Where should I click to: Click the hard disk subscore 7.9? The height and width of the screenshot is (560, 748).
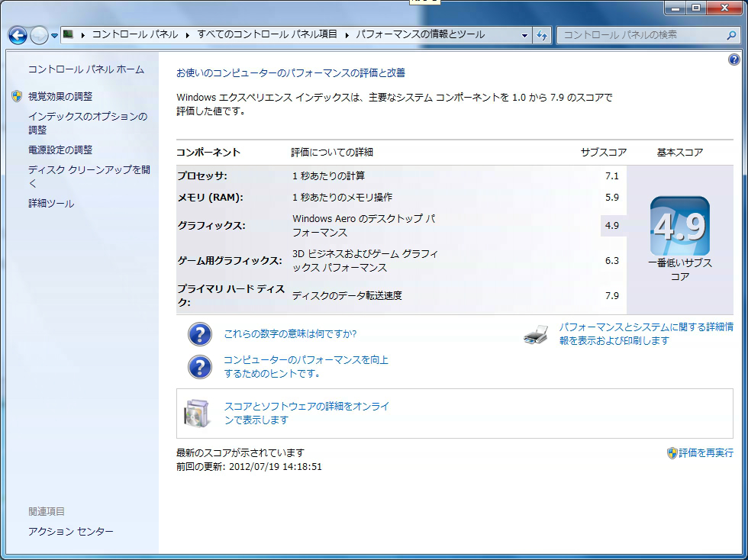pos(612,296)
